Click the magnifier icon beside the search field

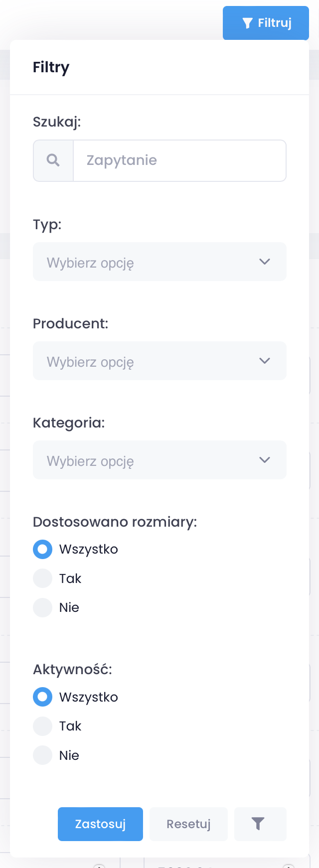pos(53,160)
